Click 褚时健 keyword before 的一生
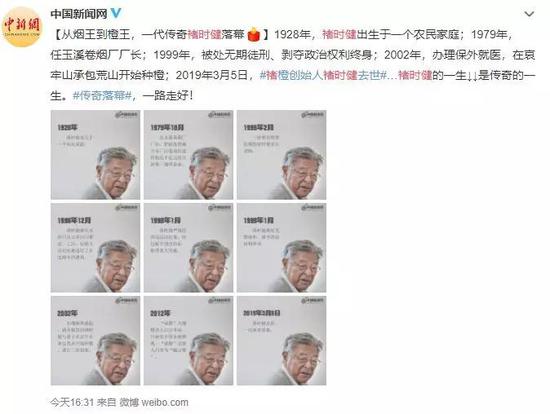Screen dimensions: 550x414 [x=415, y=75]
